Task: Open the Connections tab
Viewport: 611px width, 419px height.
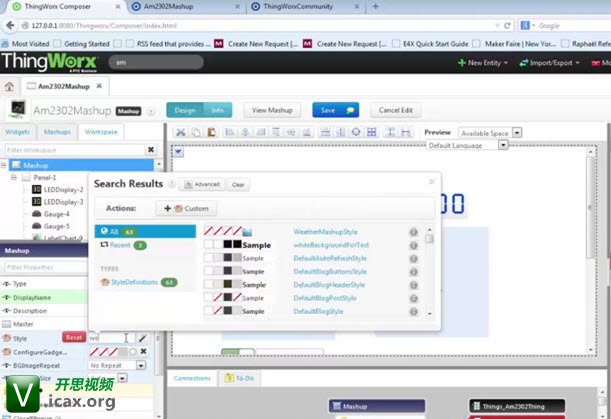Action: point(192,378)
